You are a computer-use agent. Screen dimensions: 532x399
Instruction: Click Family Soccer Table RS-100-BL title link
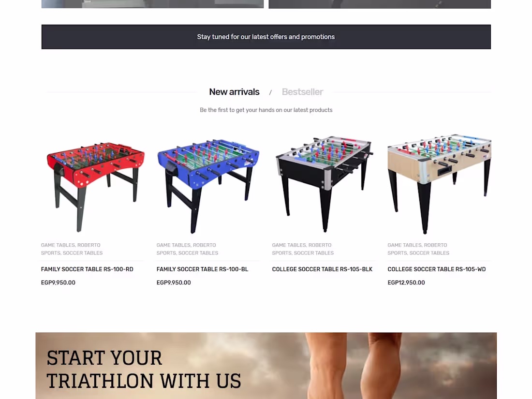tap(202, 269)
